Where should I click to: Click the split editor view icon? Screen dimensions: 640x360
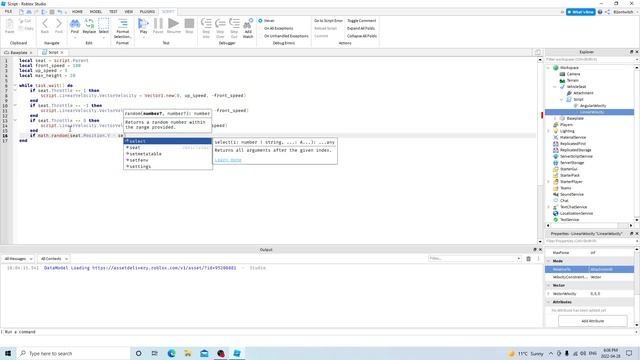538,52
